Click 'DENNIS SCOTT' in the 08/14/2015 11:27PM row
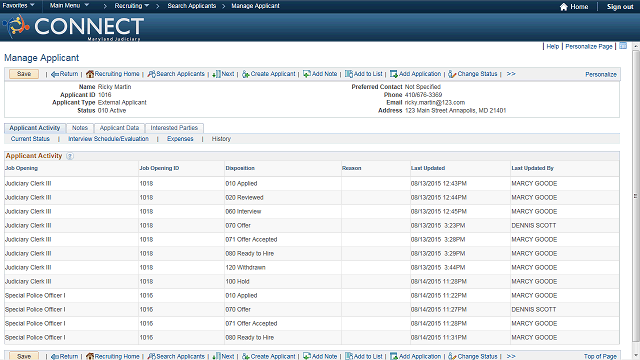Screen dimensions: 640x360 pos(533,309)
